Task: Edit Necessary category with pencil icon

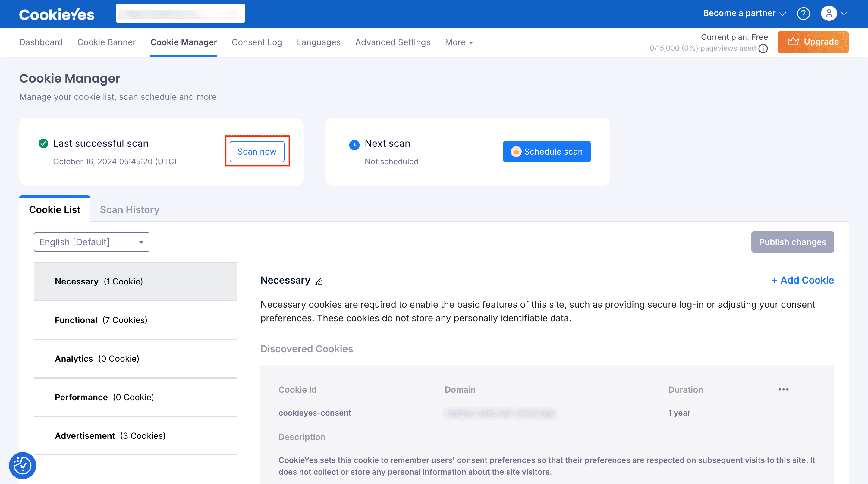Action: [x=319, y=281]
